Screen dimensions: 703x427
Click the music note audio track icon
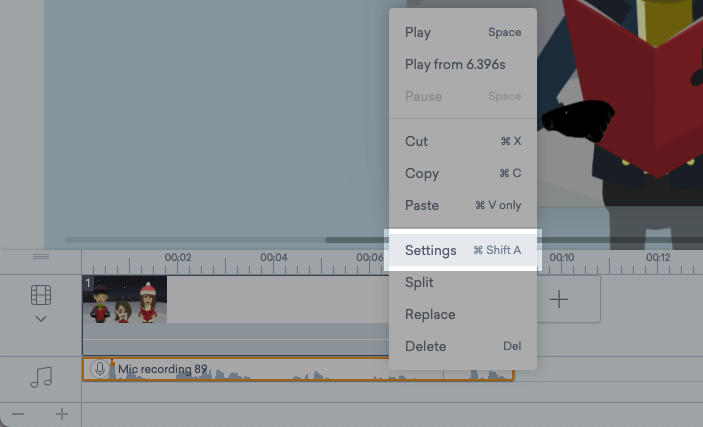coord(41,377)
